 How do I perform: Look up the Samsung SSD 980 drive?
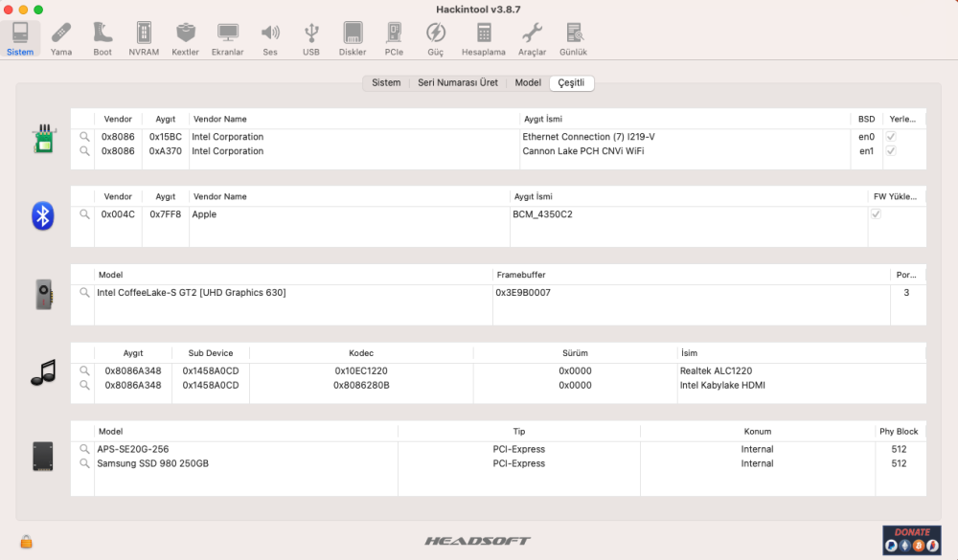pyautogui.click(x=84, y=463)
